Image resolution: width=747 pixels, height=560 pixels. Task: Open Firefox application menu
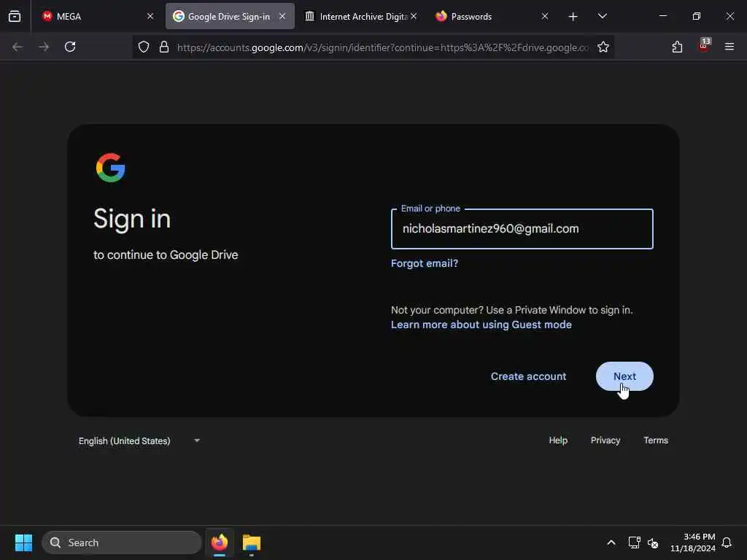tap(729, 47)
